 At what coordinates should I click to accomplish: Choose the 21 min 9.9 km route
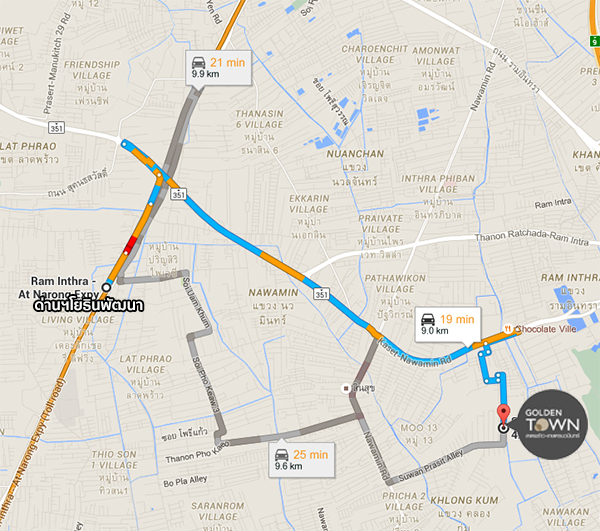point(218,67)
